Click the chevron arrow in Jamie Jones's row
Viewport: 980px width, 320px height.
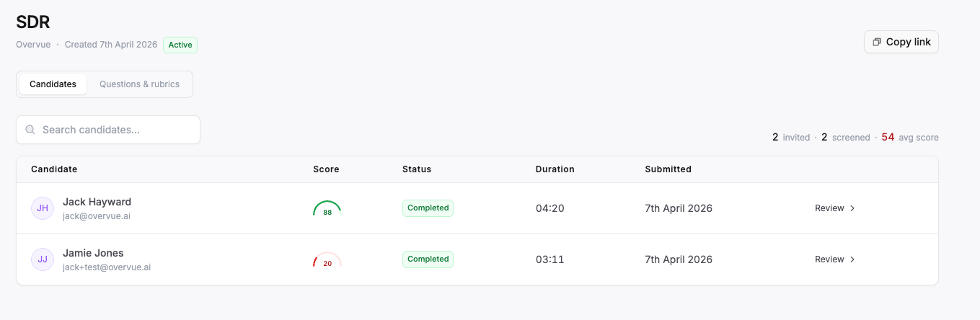pos(852,259)
